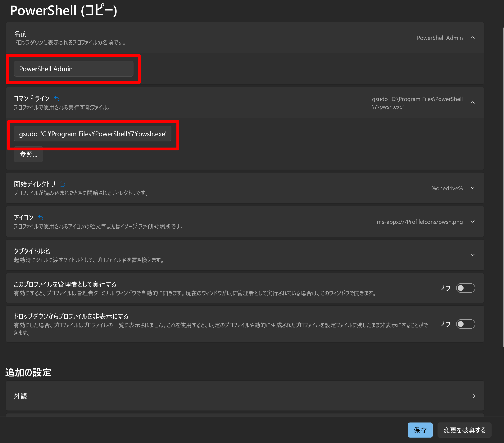Screen dimensions: 504x443
Task: Collapse the 名前 name section
Action: coord(472,38)
